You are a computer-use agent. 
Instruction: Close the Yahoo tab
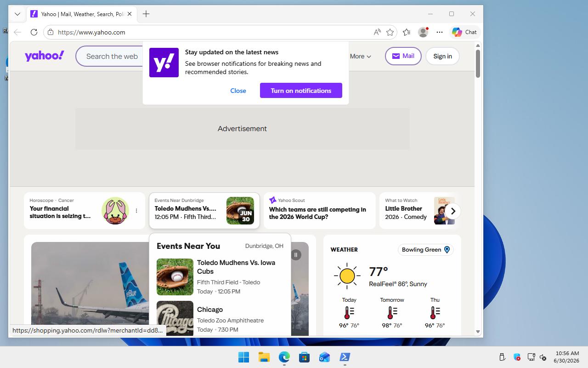(130, 14)
